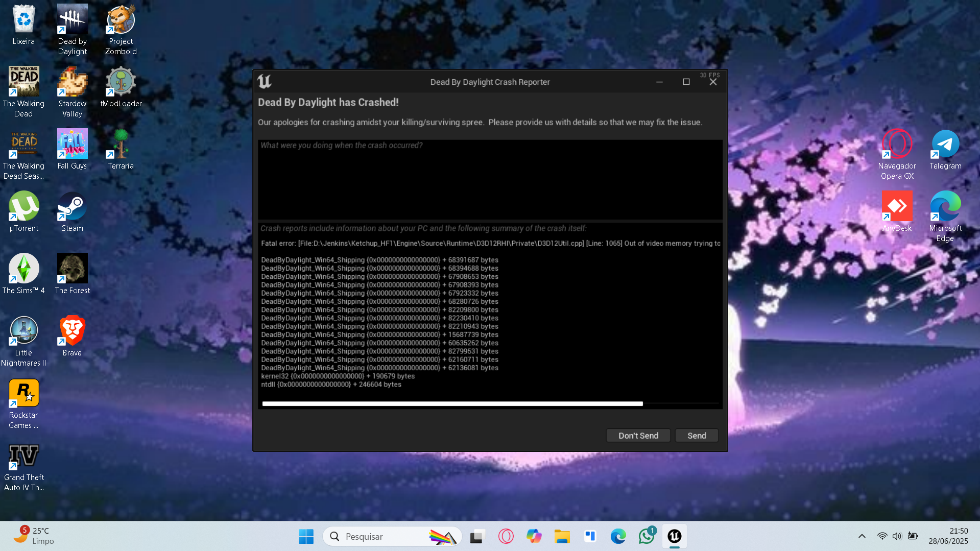Screen dimensions: 980x551
Task: Click the stack line ending 62136081 bytes
Action: click(380, 368)
